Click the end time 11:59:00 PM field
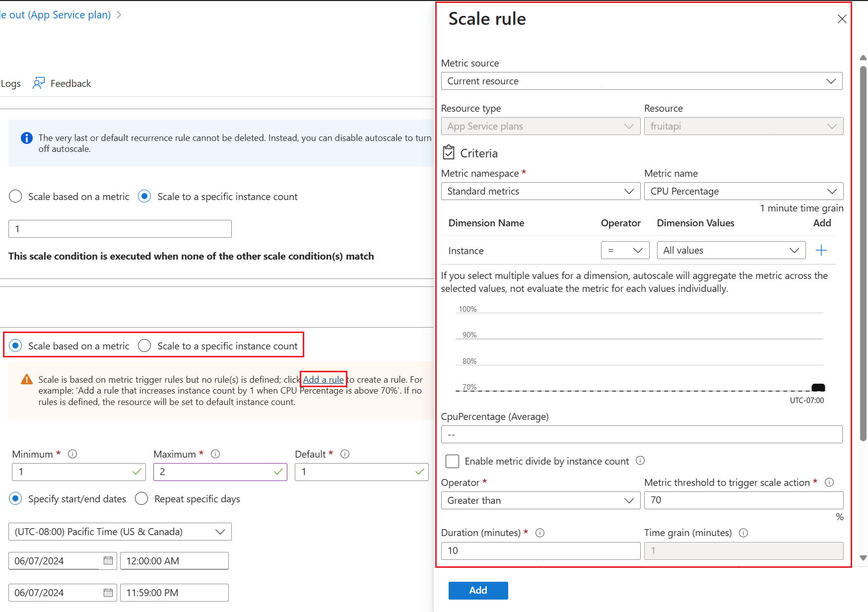 pos(174,593)
